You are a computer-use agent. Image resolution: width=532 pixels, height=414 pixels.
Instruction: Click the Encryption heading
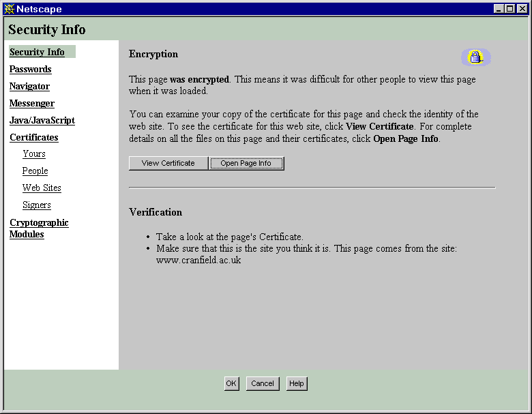coord(153,54)
